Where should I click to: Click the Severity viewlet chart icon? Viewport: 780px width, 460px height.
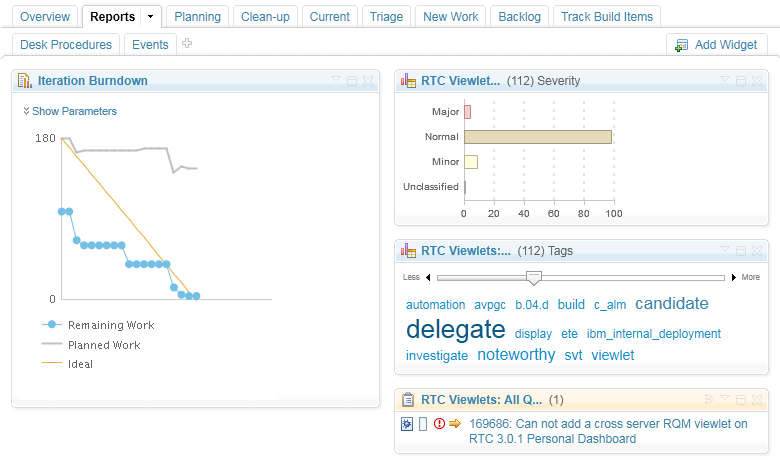[409, 81]
